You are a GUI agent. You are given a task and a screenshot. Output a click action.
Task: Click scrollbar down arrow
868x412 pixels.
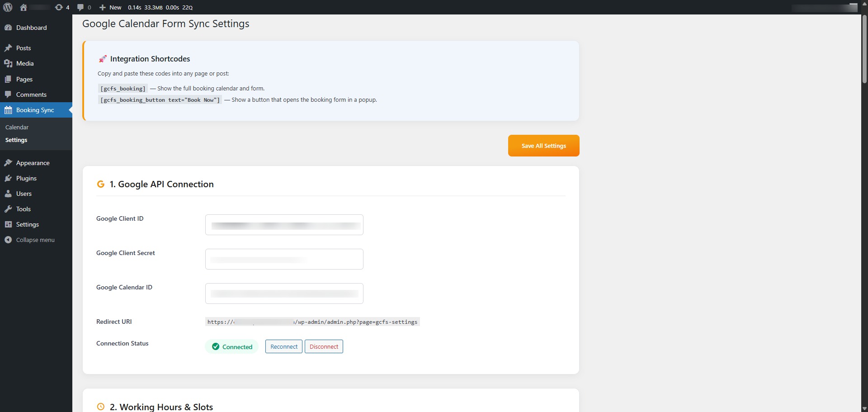pyautogui.click(x=864, y=409)
